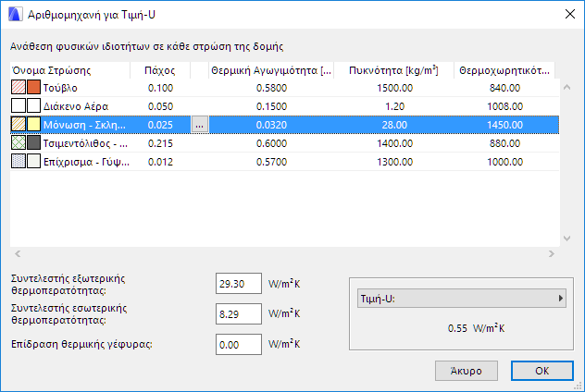
Task: Open the ellipsis button in Μόνωση row
Action: click(200, 124)
